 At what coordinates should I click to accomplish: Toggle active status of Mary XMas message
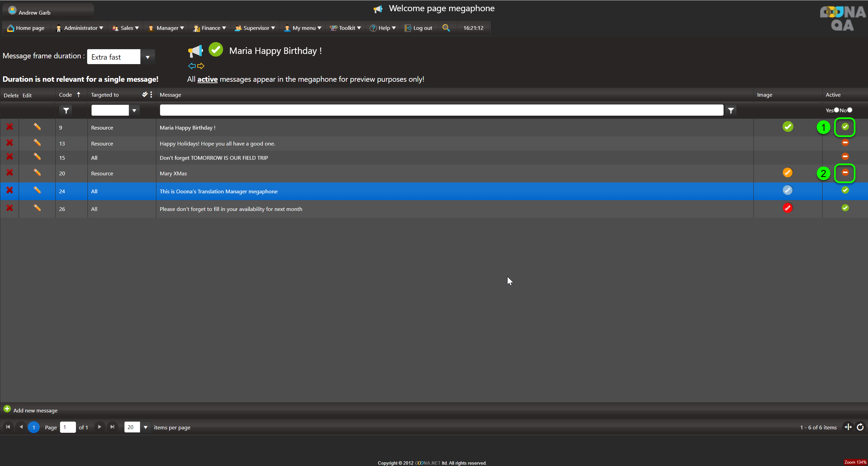click(845, 173)
